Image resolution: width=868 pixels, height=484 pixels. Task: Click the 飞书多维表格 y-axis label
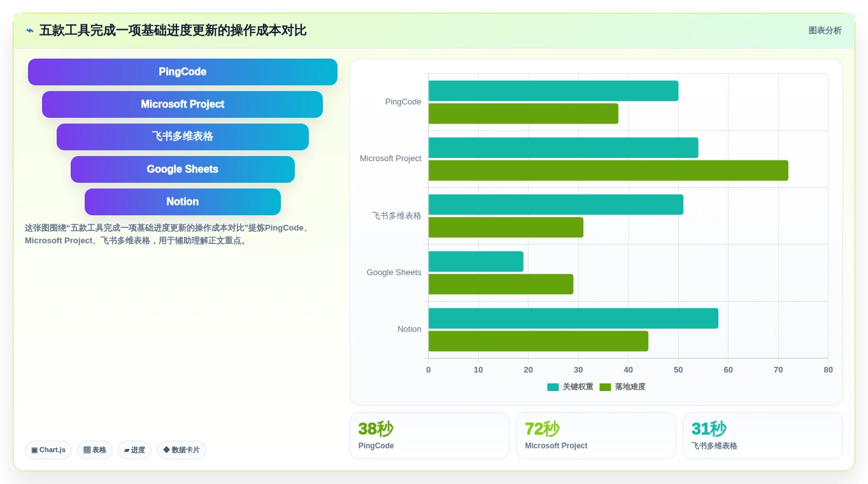(x=397, y=216)
